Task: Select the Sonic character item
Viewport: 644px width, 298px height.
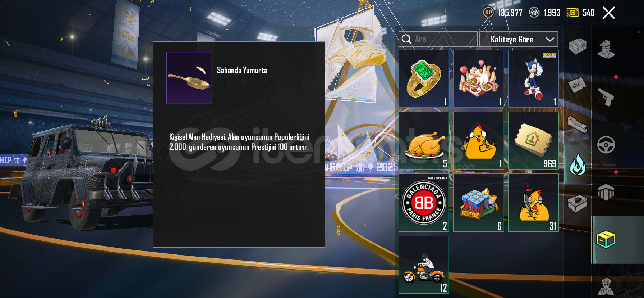Action: (533, 78)
